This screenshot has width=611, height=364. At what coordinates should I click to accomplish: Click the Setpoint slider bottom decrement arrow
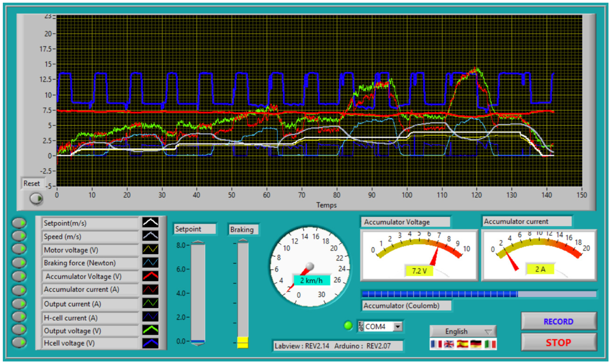(x=198, y=344)
